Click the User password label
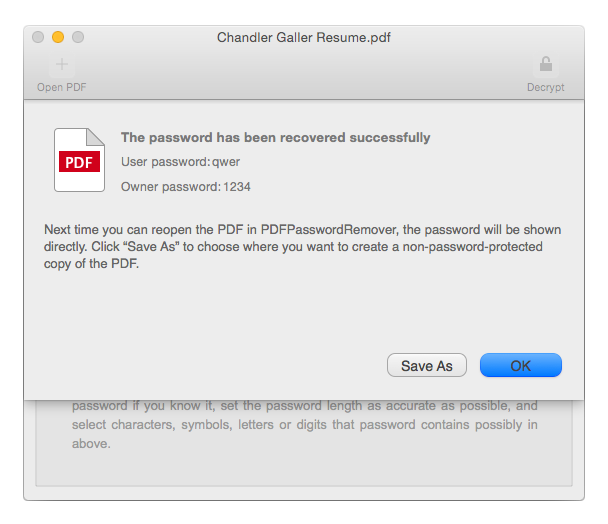The image size is (608, 524). pos(166,162)
